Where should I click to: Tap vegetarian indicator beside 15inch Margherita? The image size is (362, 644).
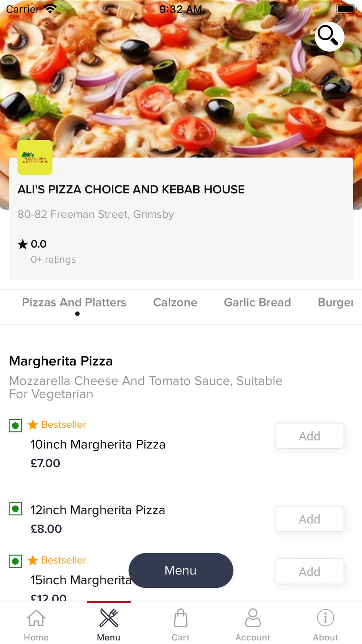point(15,561)
